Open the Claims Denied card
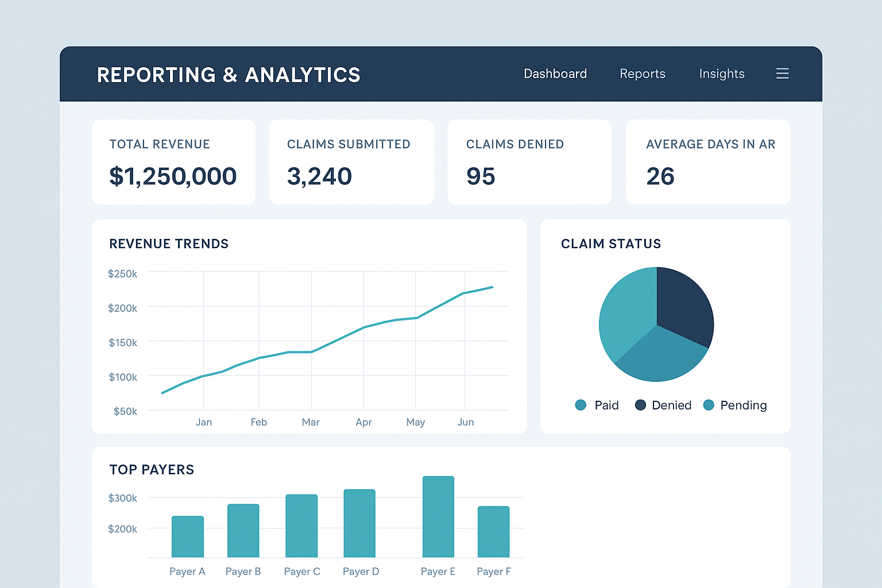 529,162
